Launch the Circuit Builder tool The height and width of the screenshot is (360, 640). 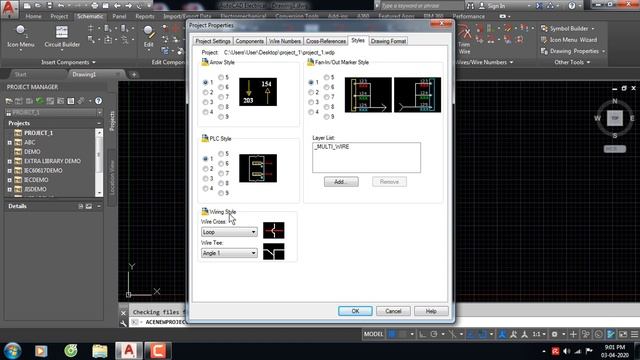(x=62, y=37)
